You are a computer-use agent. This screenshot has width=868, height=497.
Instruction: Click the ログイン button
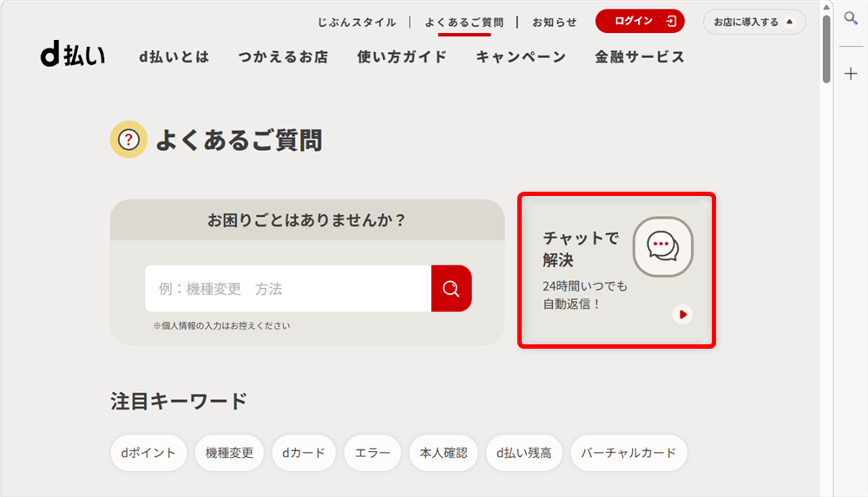tap(640, 21)
